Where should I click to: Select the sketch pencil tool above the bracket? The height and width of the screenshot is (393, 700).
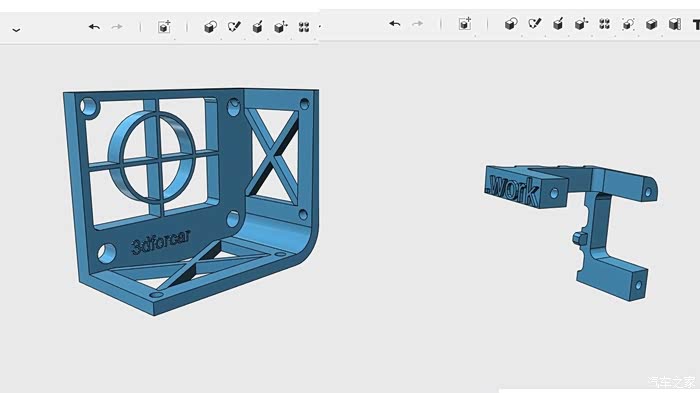coord(234,27)
